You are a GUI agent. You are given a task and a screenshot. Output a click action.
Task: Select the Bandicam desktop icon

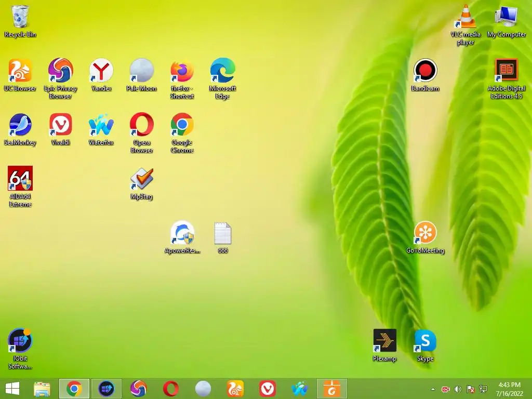tap(425, 75)
